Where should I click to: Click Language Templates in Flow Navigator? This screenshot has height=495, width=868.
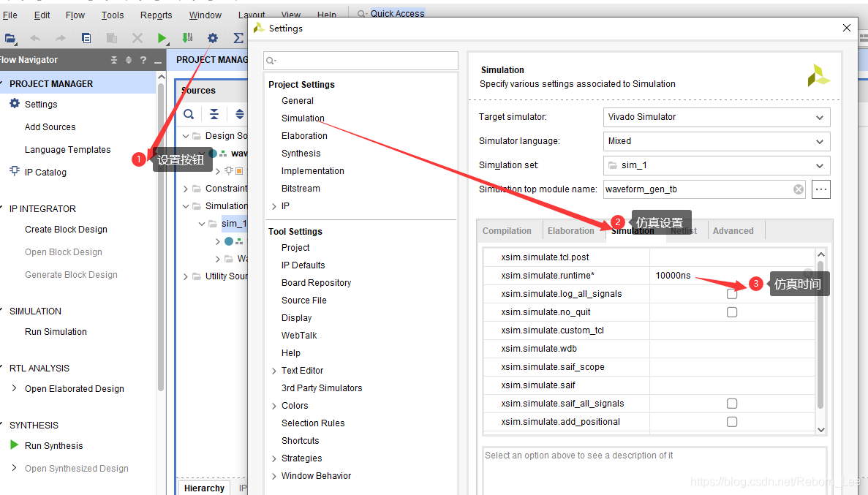67,149
